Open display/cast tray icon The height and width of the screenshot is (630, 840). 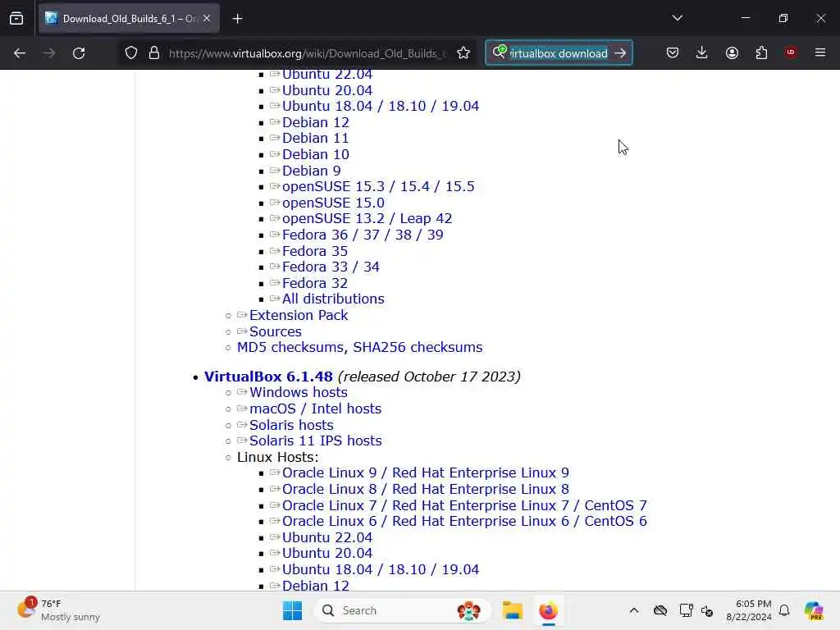[686, 610]
